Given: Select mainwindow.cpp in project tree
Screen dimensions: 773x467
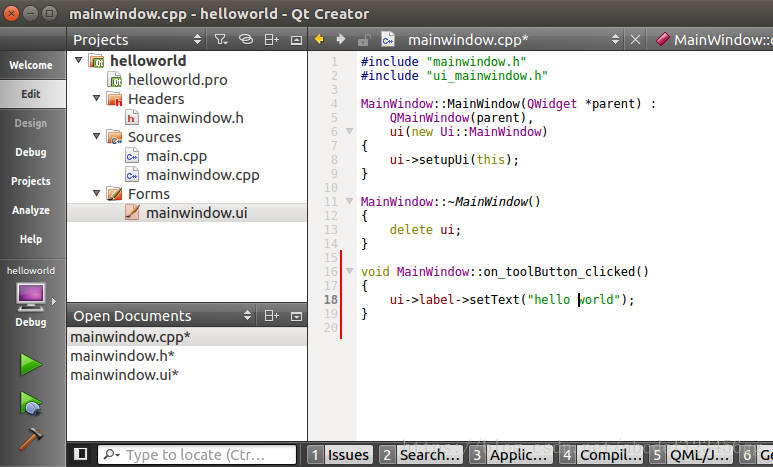Looking at the screenshot, I should click(202, 175).
